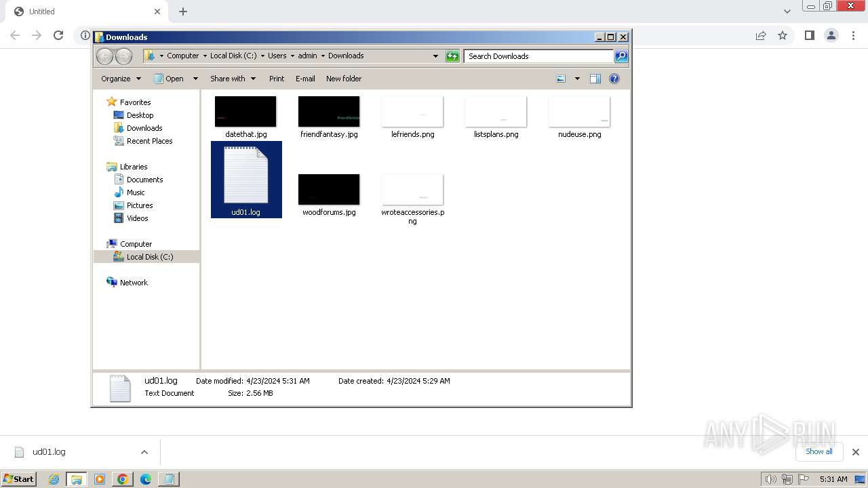Screen dimensions: 868x488
Task: Click Computer in the address breadcrumb
Action: coord(182,56)
